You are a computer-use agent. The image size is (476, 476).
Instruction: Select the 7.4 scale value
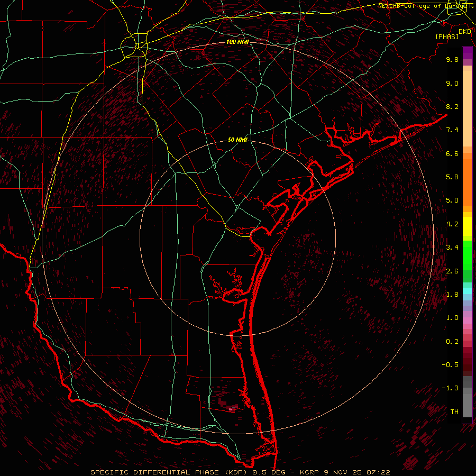pos(452,130)
